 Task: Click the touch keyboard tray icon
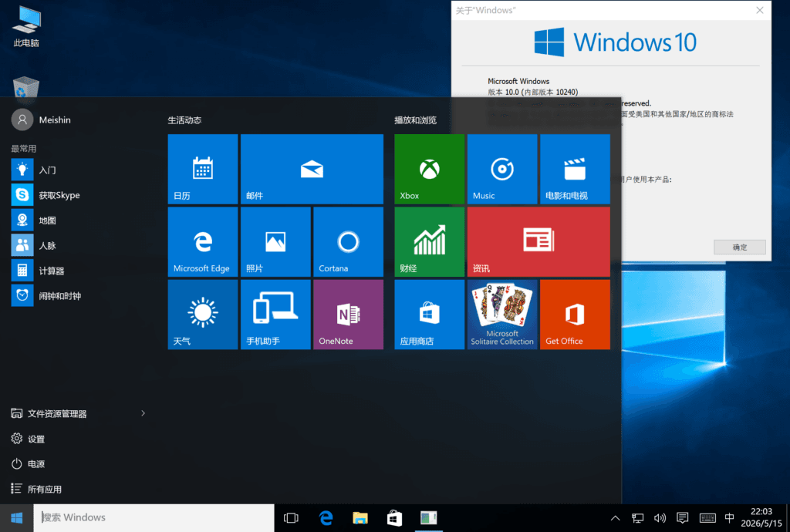point(707,518)
